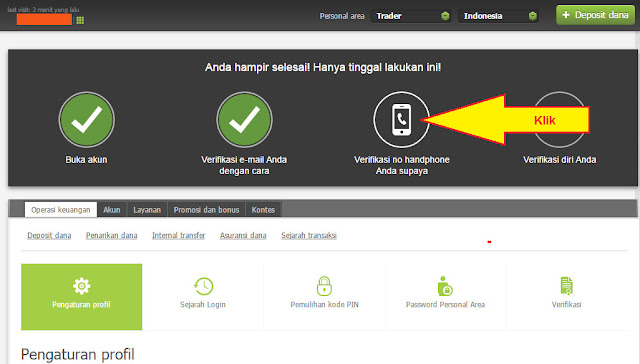Click the Pengaturan profil gear icon
640x364 pixels.
(x=81, y=286)
